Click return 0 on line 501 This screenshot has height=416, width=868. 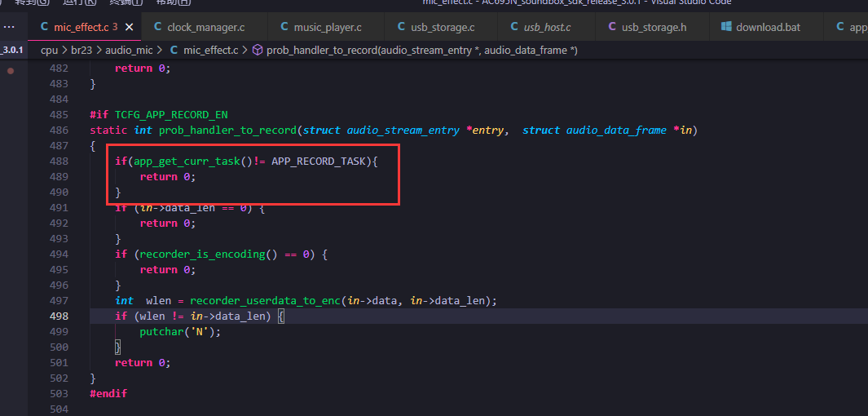tap(143, 363)
